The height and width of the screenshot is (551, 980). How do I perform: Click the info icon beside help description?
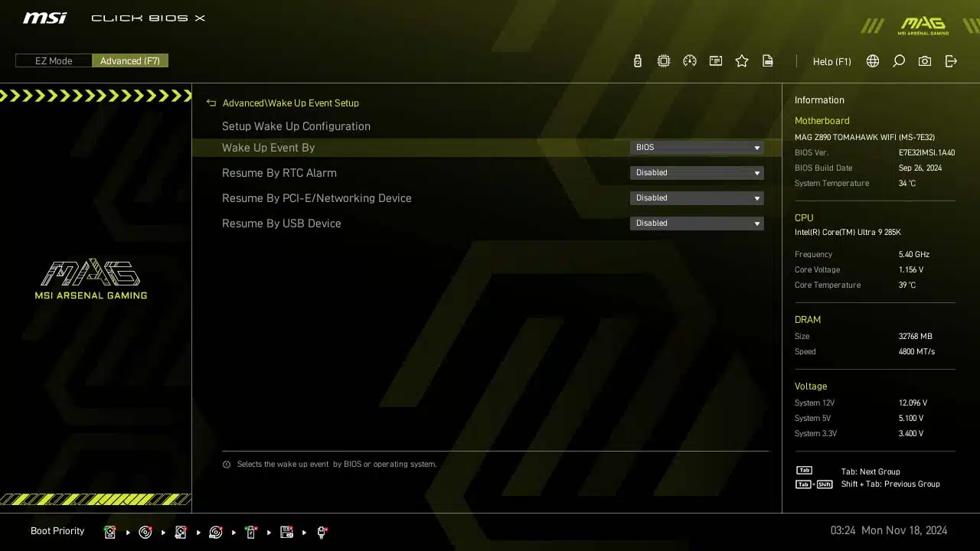point(227,465)
